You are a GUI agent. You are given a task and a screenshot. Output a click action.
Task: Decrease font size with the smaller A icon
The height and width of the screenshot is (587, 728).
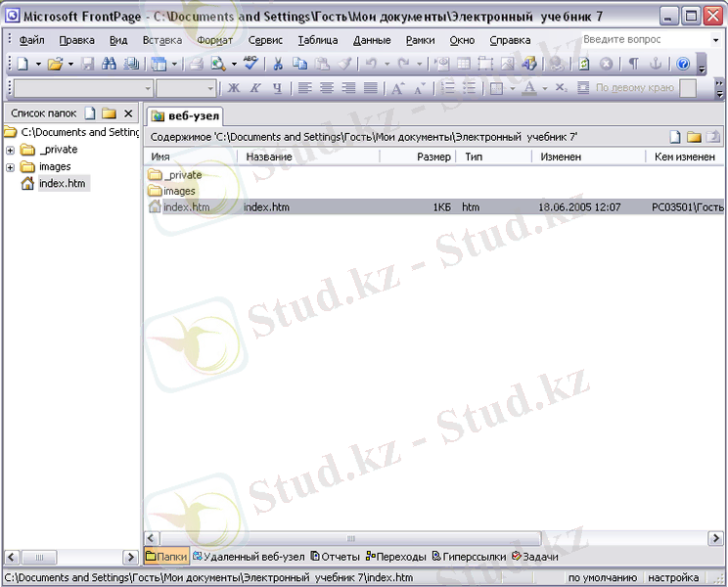[x=420, y=88]
